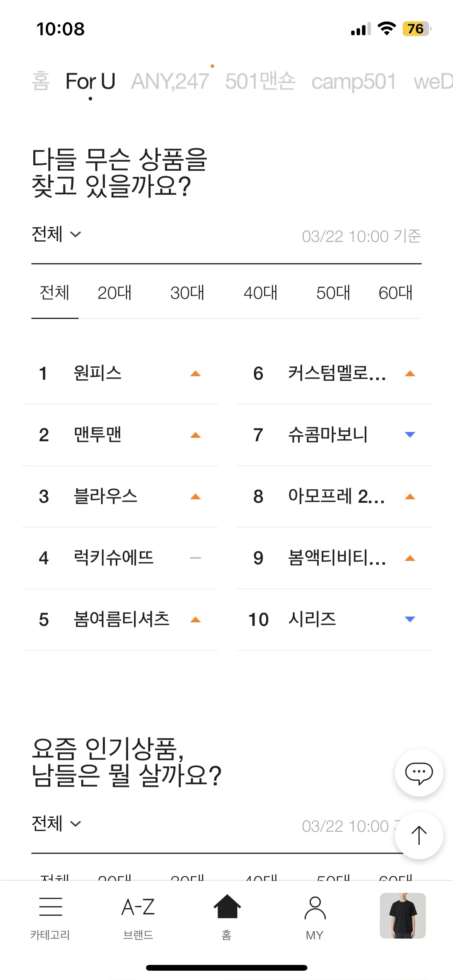
Task: Open the MY profile icon
Action: (315, 908)
